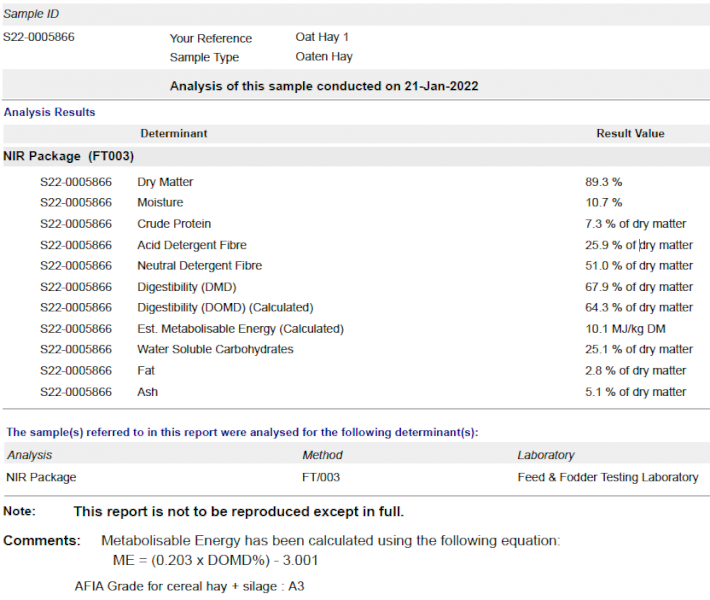Image resolution: width=710 pixels, height=600 pixels.
Task: Click the 'Determinant' column header
Action: coord(174,133)
